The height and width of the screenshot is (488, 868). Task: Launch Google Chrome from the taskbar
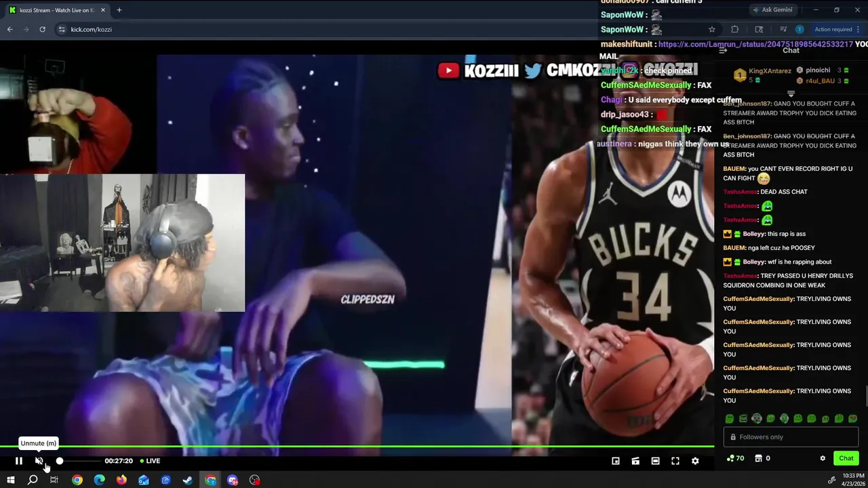tap(77, 480)
